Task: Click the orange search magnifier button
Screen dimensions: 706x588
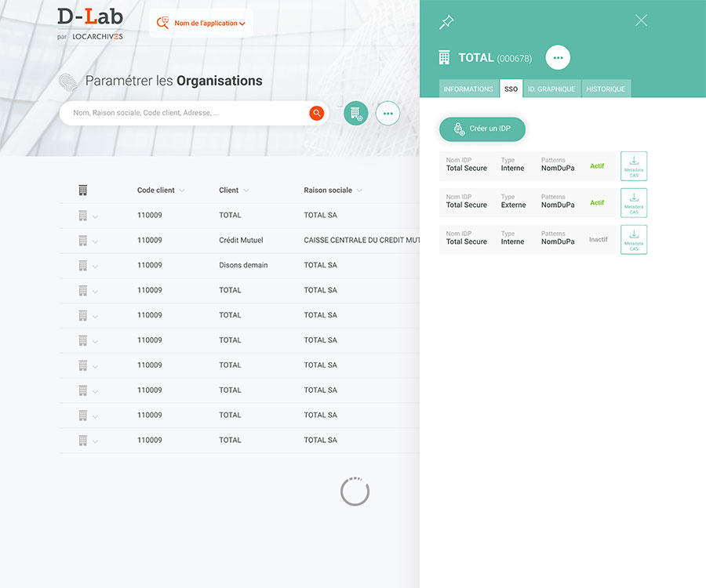Action: (317, 114)
